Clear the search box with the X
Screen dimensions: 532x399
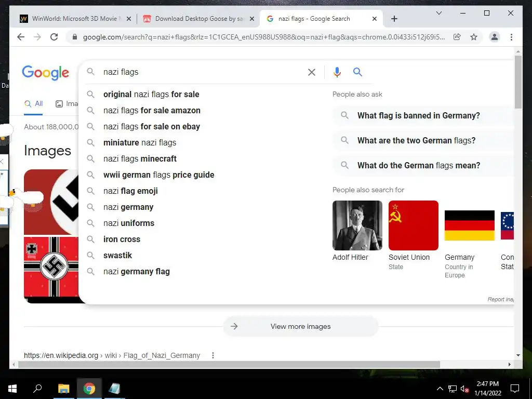point(312,72)
